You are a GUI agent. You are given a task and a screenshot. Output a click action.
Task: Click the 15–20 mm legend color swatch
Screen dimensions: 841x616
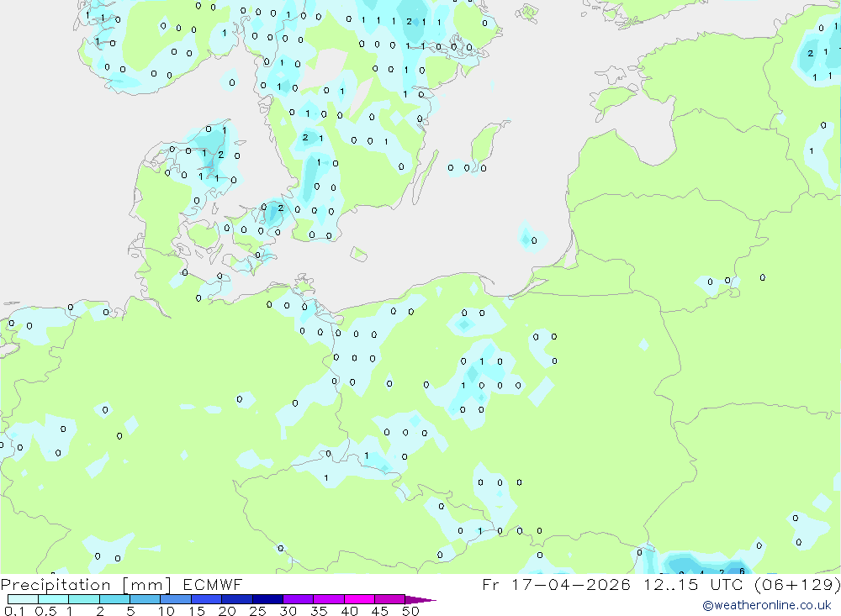(207, 599)
